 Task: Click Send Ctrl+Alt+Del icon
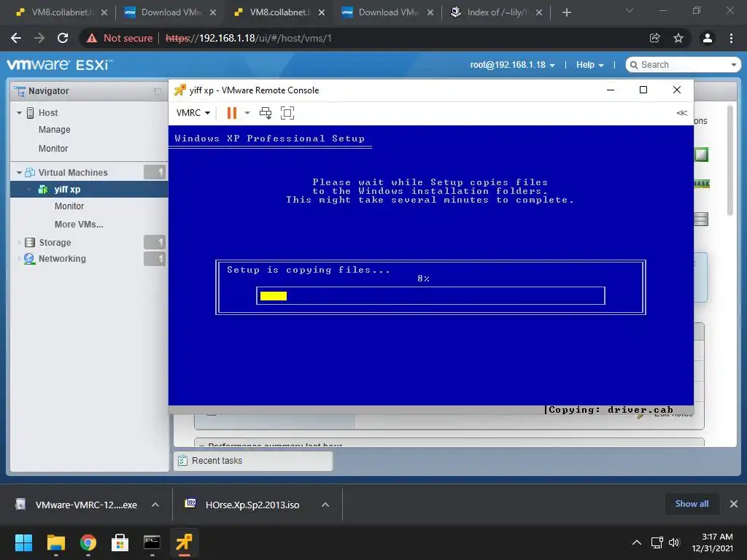266,113
